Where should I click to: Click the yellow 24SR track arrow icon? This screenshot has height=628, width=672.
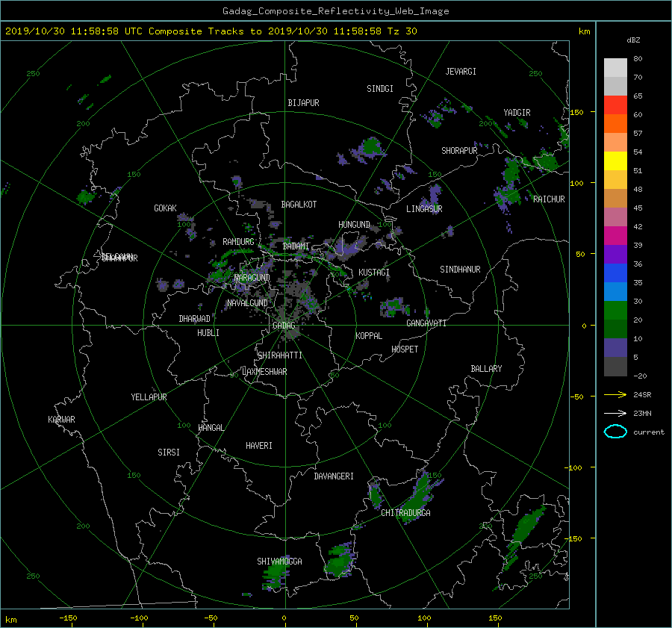pos(615,394)
